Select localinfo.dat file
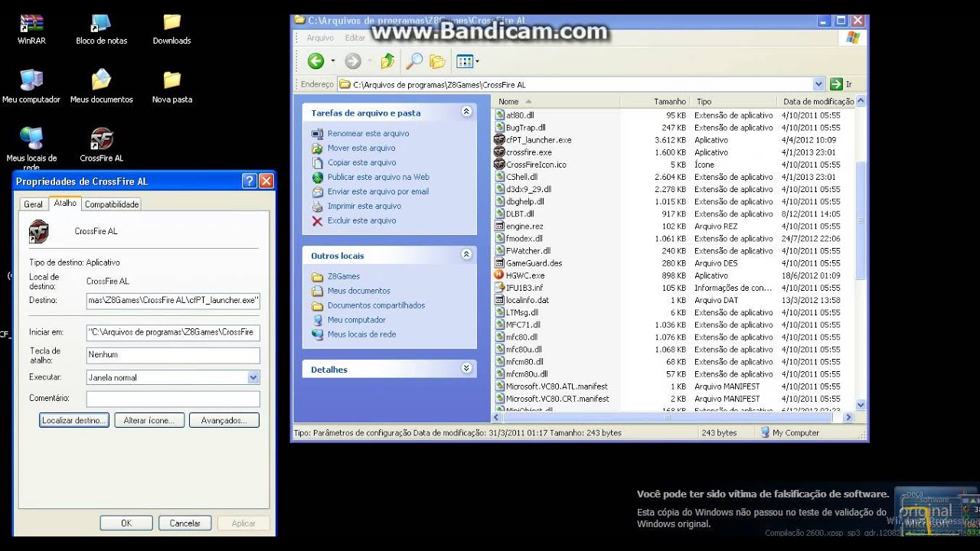 (528, 300)
